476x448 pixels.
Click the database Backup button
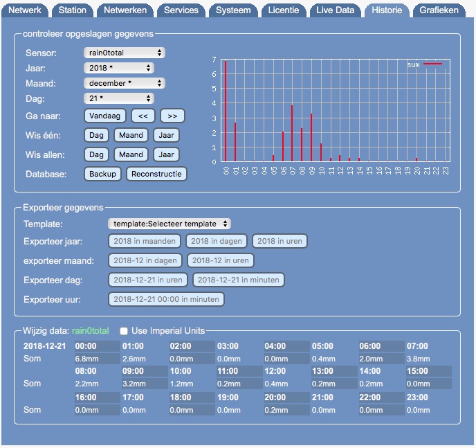tap(102, 174)
